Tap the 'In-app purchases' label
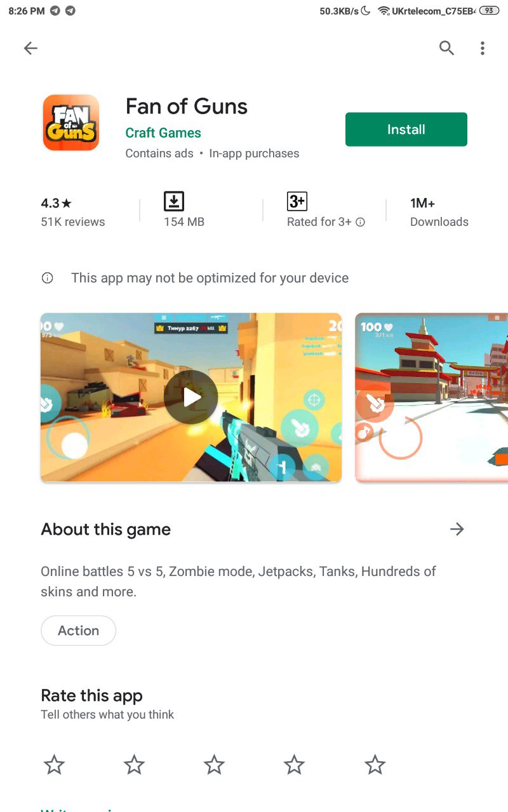 point(254,154)
